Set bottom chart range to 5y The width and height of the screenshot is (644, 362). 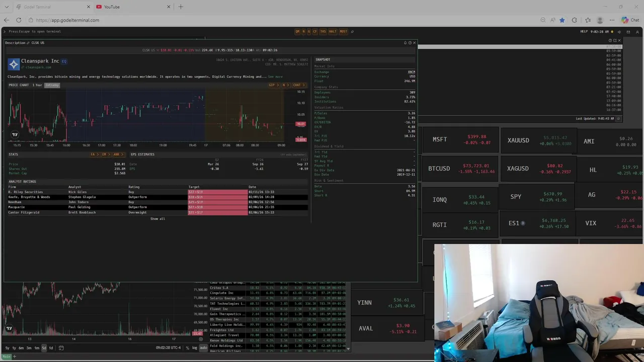pos(7,348)
